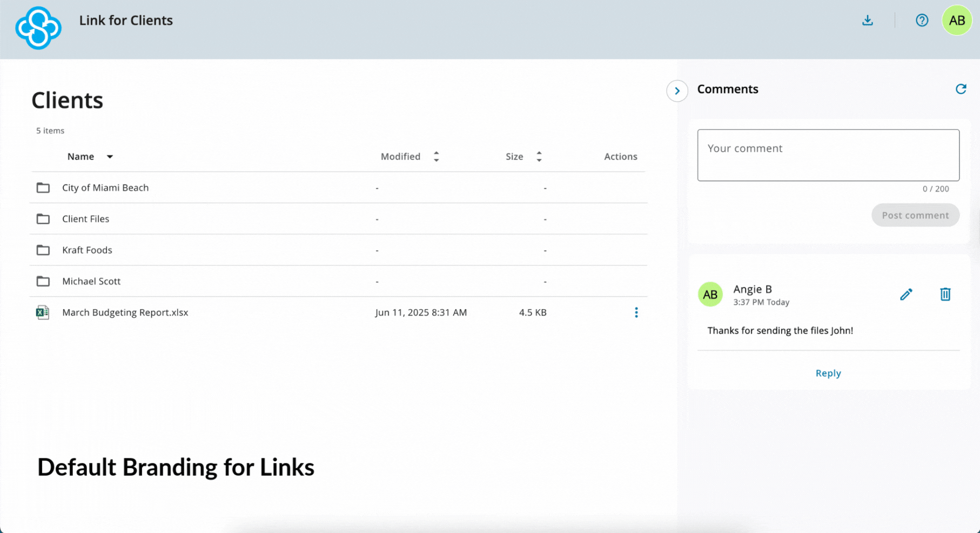Sort the list by Size column
The width and height of the screenshot is (980, 533).
click(539, 157)
